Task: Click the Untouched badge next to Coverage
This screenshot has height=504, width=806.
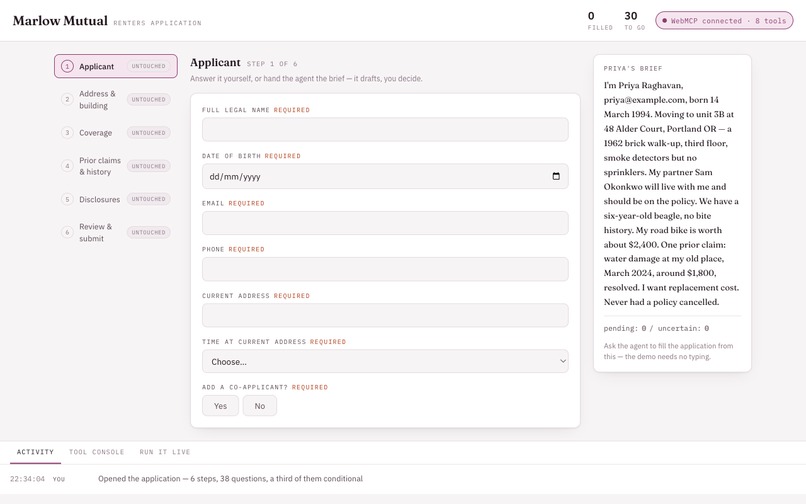Action: tap(149, 133)
